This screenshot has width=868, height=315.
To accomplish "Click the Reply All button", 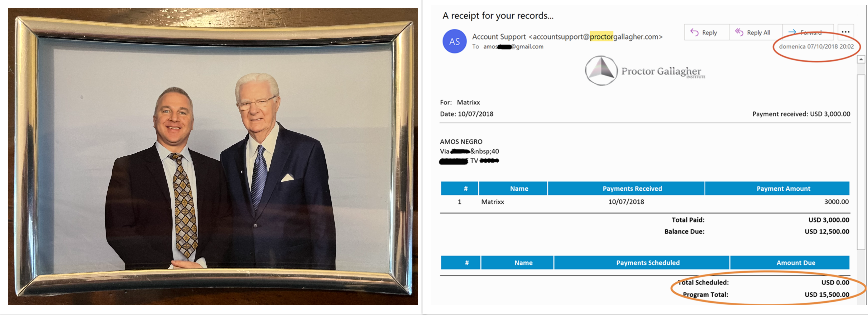I will coord(756,32).
